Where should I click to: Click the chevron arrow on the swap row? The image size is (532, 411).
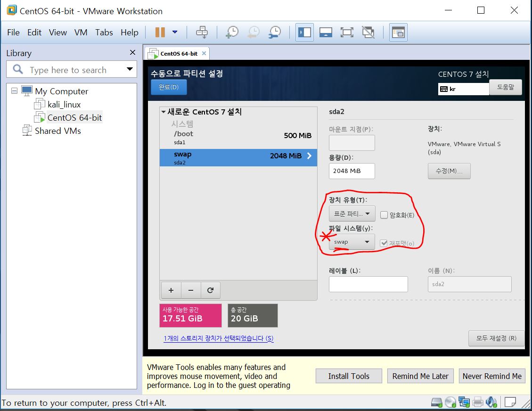click(x=309, y=156)
